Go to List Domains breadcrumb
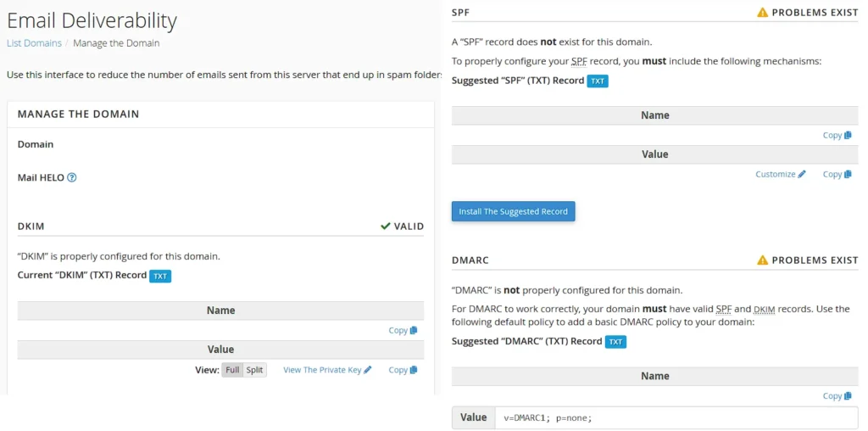This screenshot has width=868, height=431. [34, 43]
